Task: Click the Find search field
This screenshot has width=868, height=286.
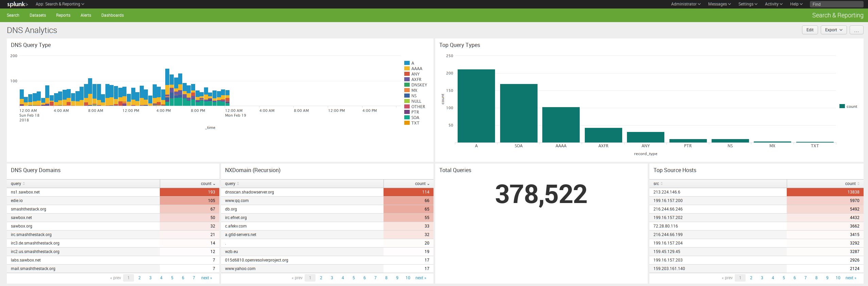Action: pyautogui.click(x=836, y=4)
